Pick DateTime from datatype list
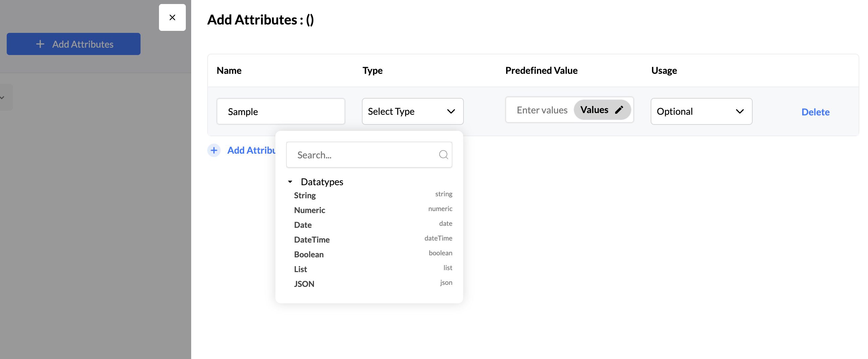This screenshot has width=868, height=359. (x=312, y=240)
